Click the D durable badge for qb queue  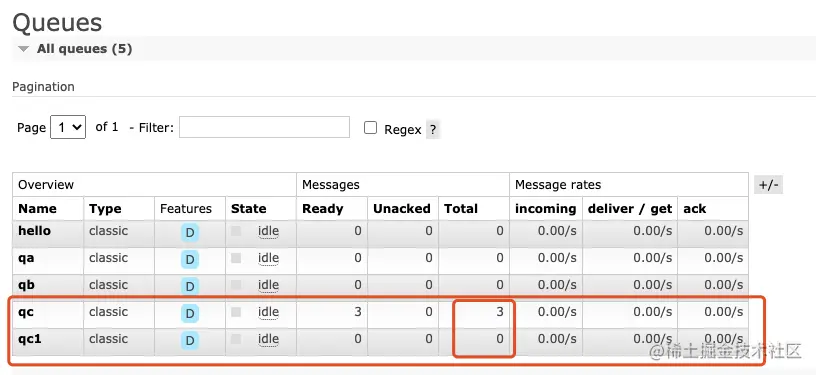[x=189, y=287]
